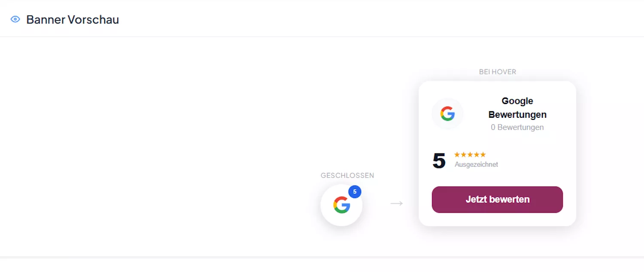Expand the BEI HOVER preview section
The width and height of the screenshot is (644, 272).
(498, 72)
